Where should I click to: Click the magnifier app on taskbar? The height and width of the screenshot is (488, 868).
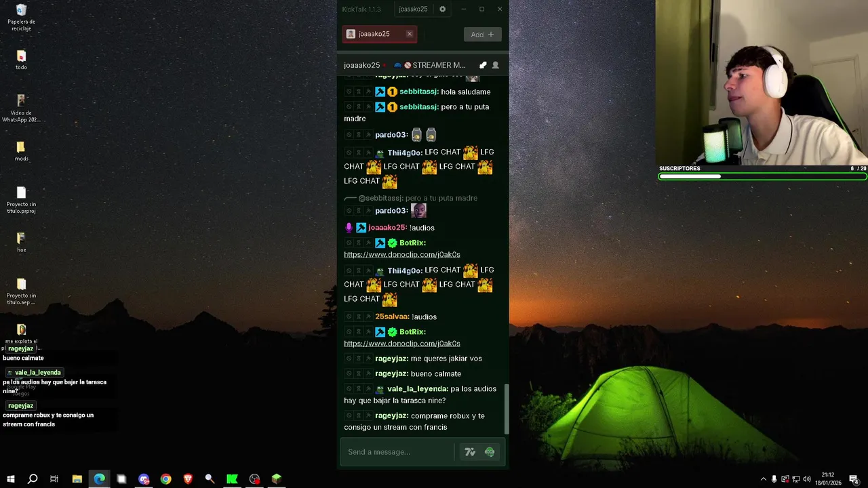[x=210, y=479]
